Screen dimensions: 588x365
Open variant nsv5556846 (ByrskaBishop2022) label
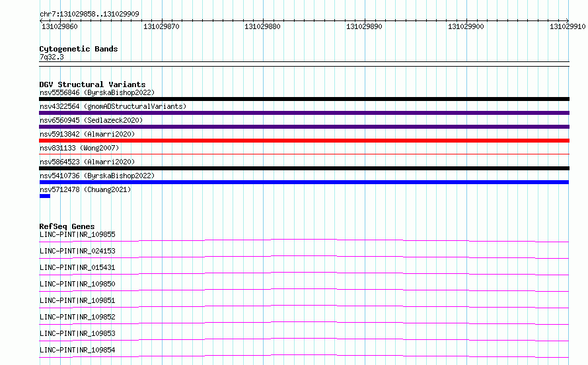click(97, 92)
